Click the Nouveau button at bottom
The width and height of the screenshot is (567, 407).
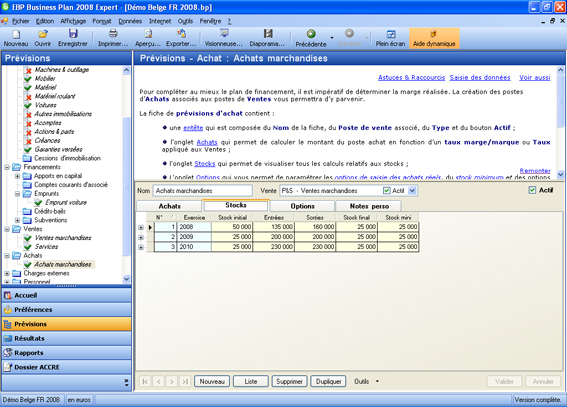click(x=212, y=381)
